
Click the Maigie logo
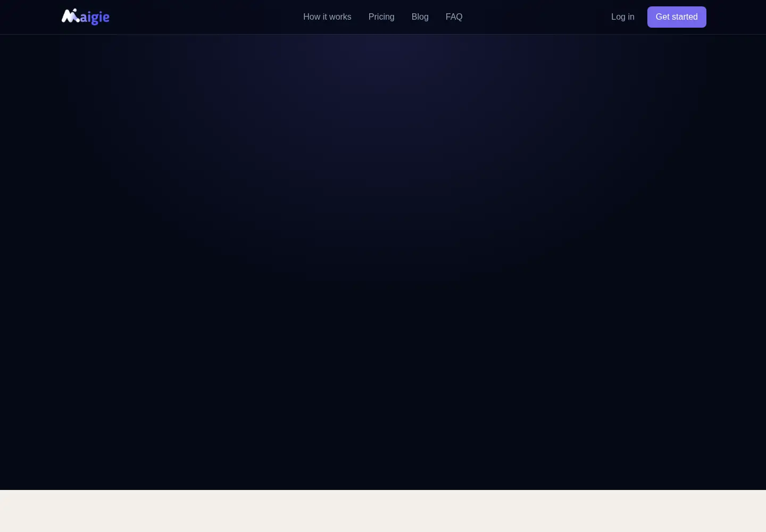[86, 17]
